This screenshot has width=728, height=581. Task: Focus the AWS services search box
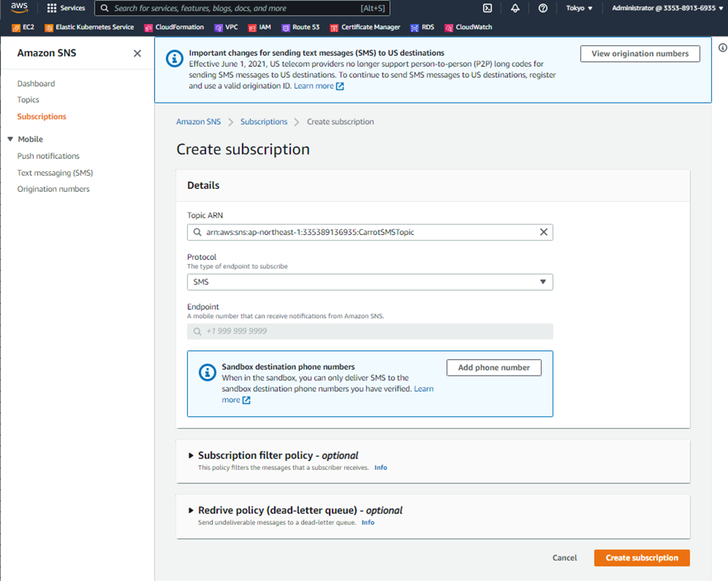[242, 8]
